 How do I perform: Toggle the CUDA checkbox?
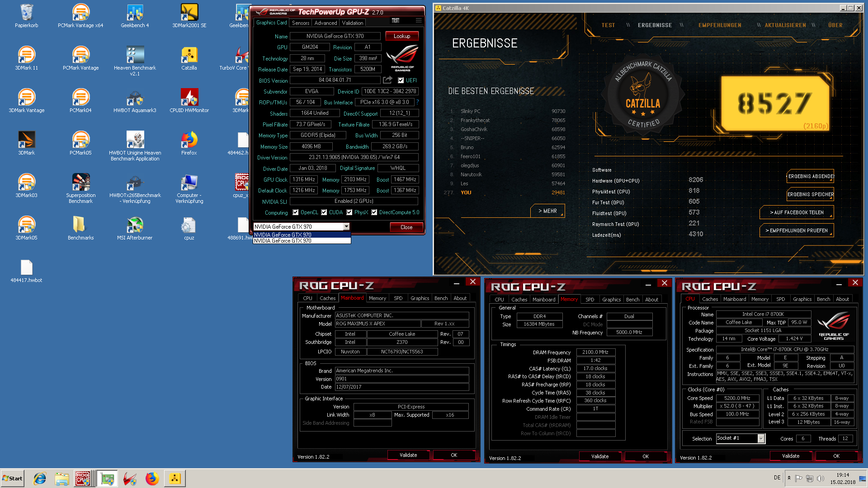click(324, 212)
